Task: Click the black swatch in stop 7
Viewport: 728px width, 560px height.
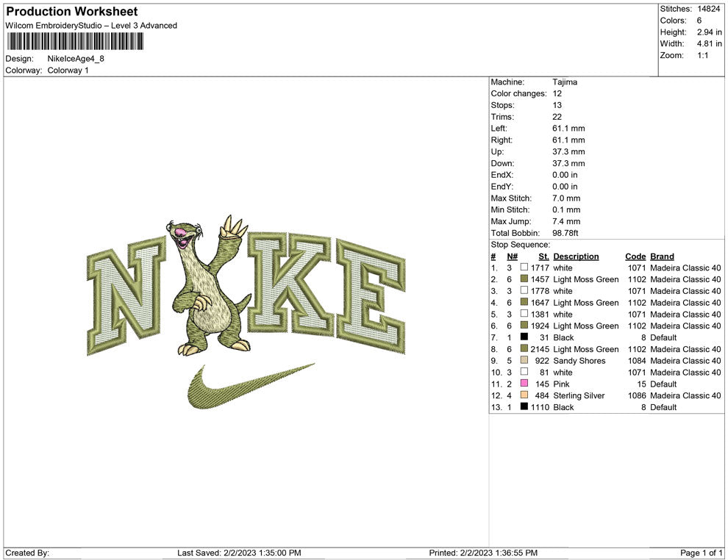Action: pos(524,337)
